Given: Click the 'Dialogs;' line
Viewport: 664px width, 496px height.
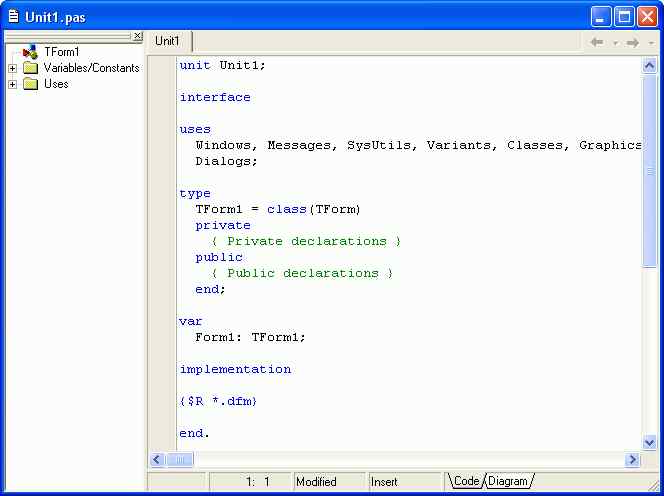Looking at the screenshot, I should click(x=226, y=161).
